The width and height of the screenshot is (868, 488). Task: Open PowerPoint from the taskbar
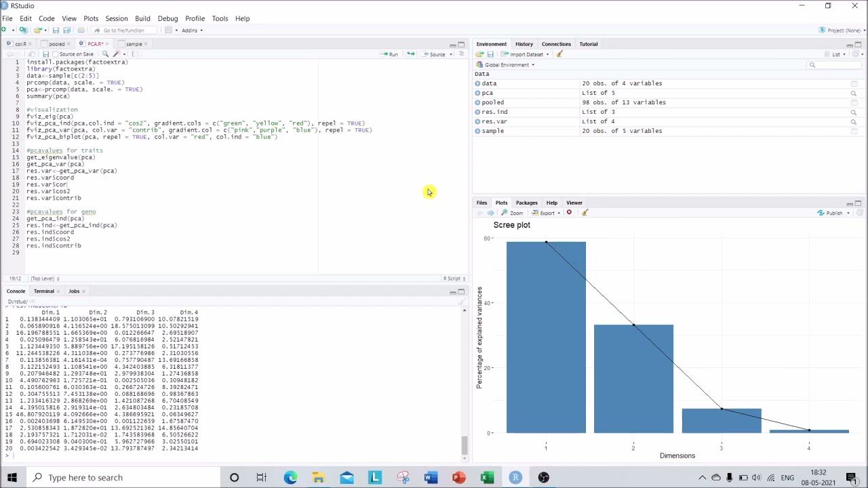click(459, 477)
